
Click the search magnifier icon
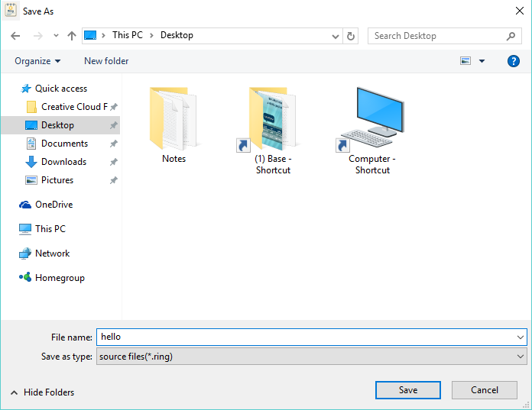(512, 36)
